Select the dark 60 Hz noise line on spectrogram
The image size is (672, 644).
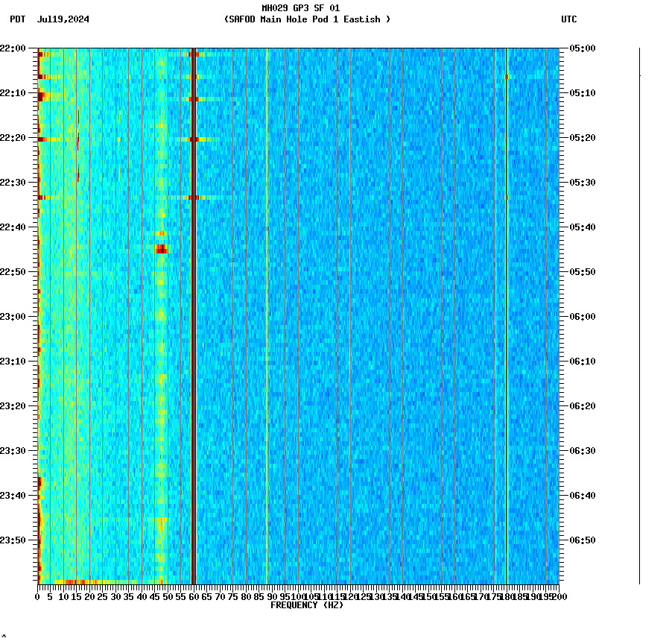pos(192,298)
